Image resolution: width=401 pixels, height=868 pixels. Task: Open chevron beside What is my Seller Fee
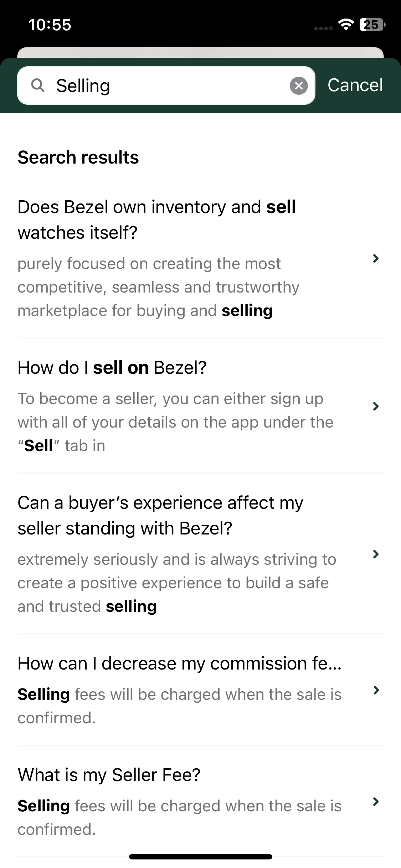(375, 802)
